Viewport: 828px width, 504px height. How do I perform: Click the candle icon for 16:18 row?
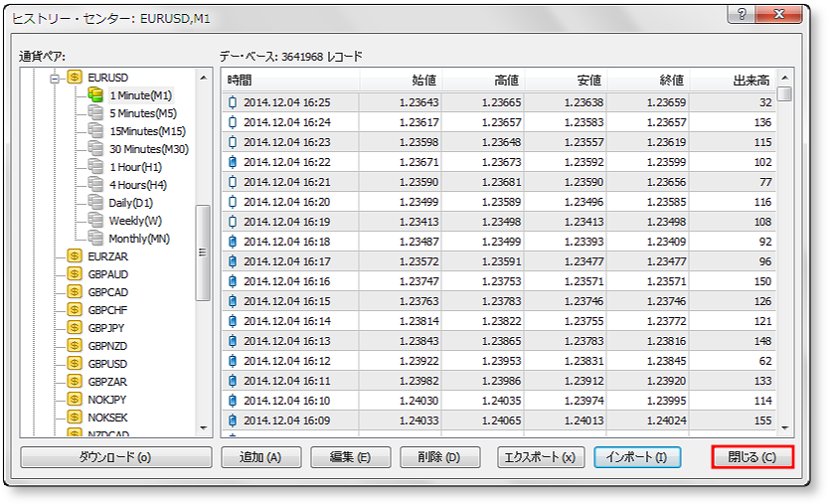point(233,242)
